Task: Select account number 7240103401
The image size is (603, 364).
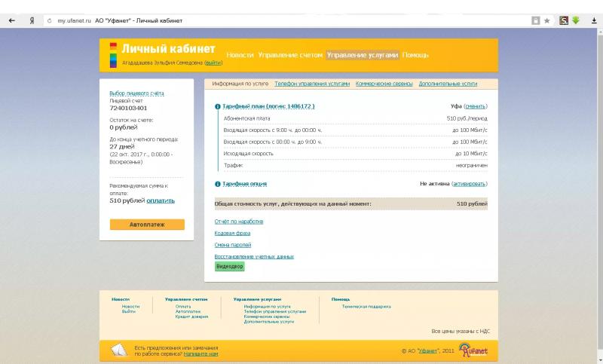Action: click(x=128, y=109)
